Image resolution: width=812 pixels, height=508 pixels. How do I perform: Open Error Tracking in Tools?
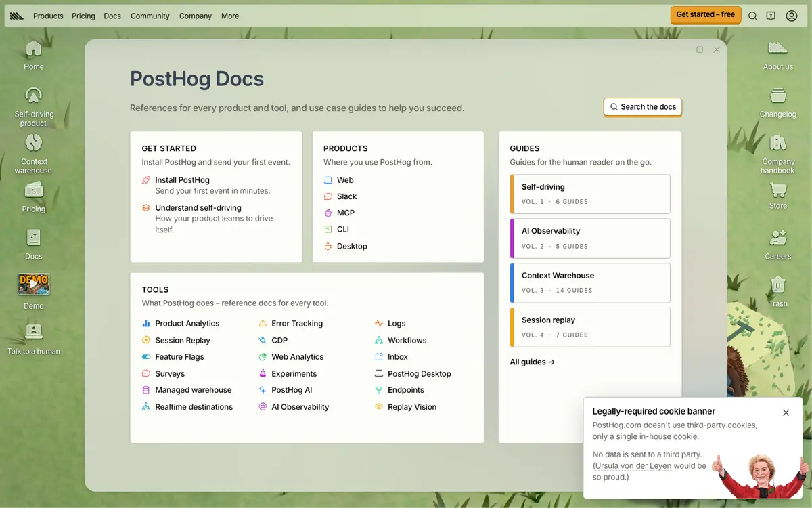(x=297, y=324)
